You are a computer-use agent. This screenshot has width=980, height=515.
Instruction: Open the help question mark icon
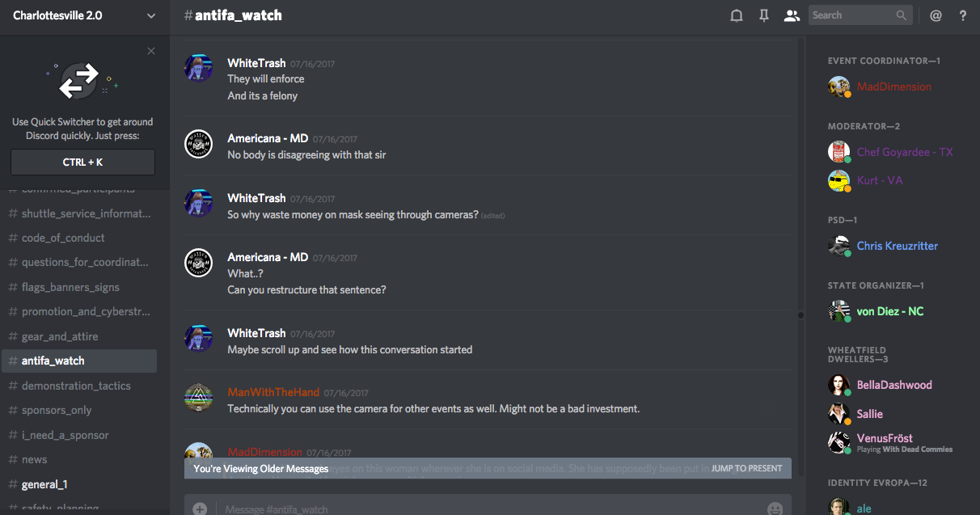click(x=962, y=15)
